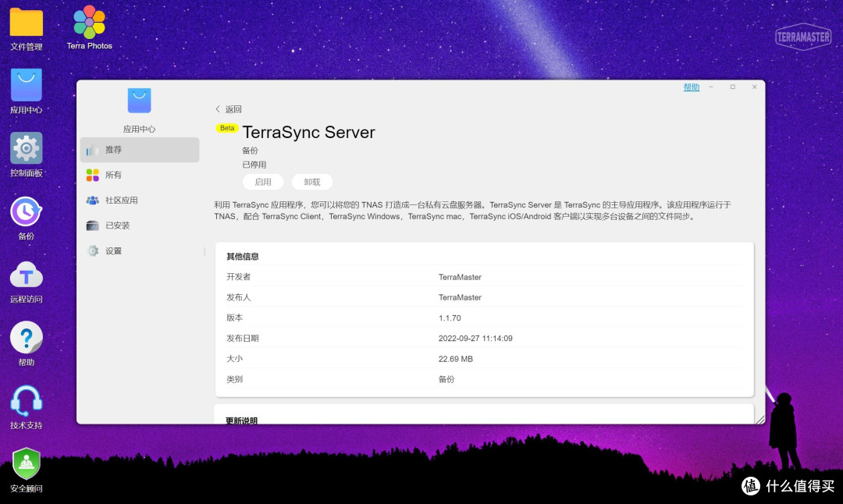The height and width of the screenshot is (504, 843).
Task: Click the 发布人 row value TerraMaster
Action: point(460,297)
